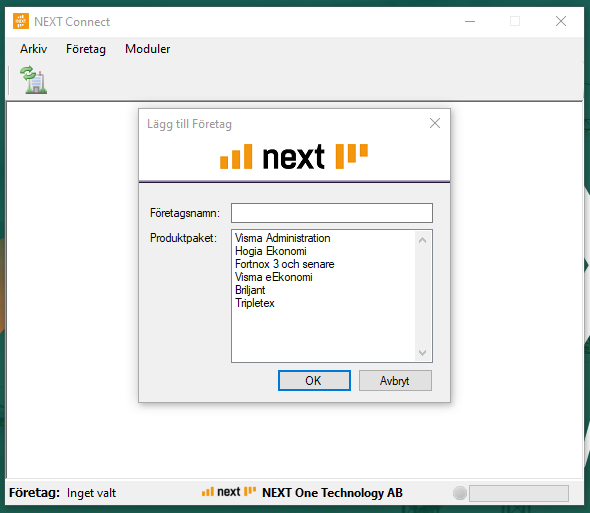This screenshot has width=590, height=513.
Task: Select Tripletex product package
Action: coord(255,303)
